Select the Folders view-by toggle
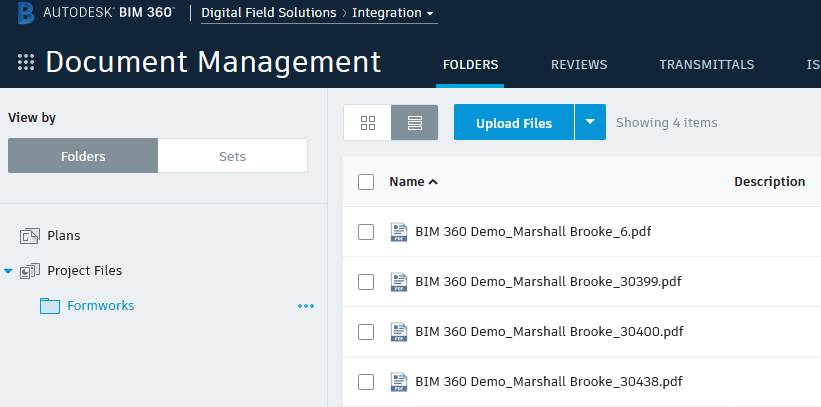Screen dimensions: 821x407 (x=83, y=156)
